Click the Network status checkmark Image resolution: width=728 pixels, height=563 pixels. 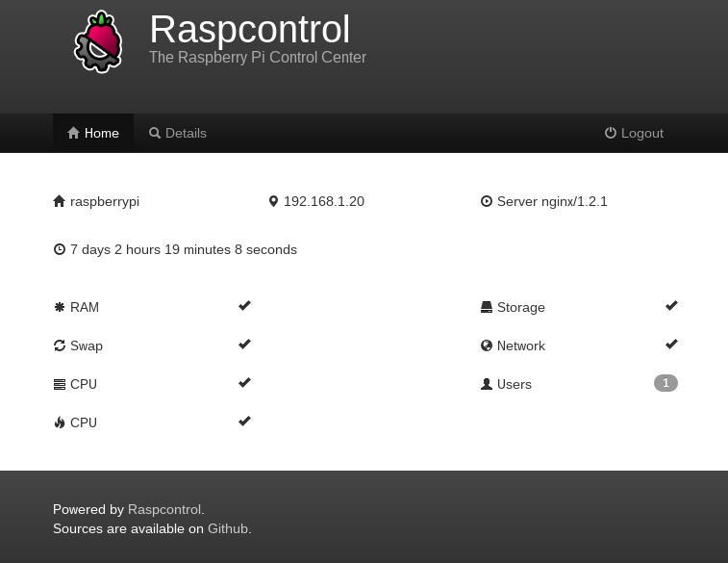tap(671, 345)
